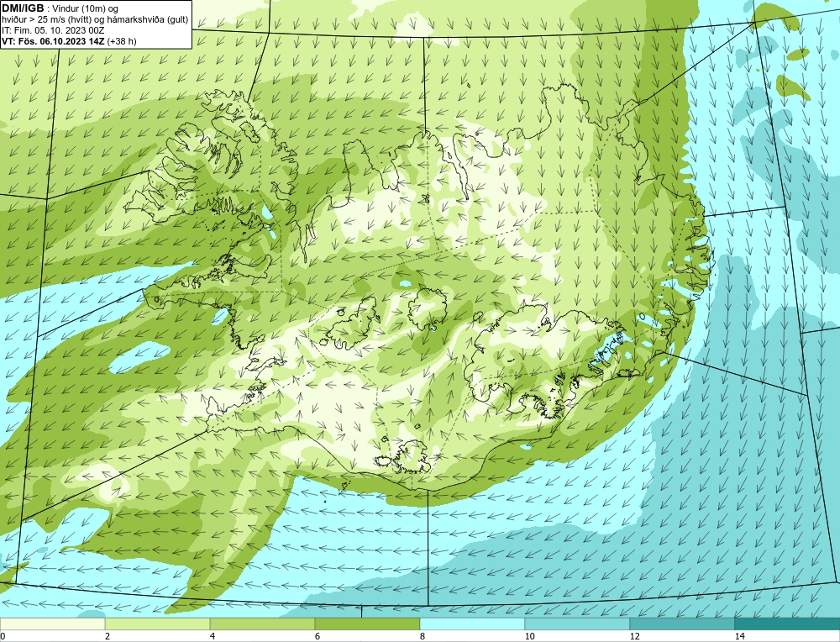Screen dimensions: 840x642
Task: Click the 'IT: Fim. 05. 10. 2023 00Z' line
Action: click(x=53, y=30)
